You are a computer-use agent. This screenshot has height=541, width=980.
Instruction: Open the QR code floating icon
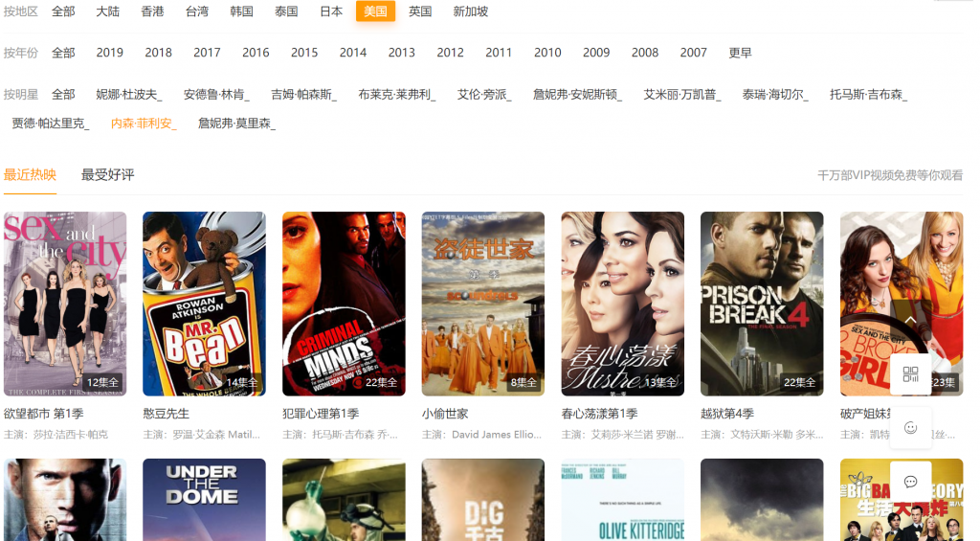coord(910,374)
